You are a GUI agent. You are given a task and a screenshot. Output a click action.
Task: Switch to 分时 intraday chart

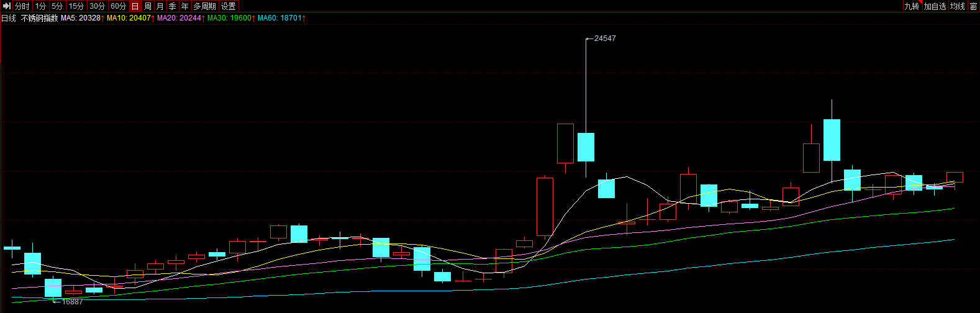pyautogui.click(x=22, y=6)
